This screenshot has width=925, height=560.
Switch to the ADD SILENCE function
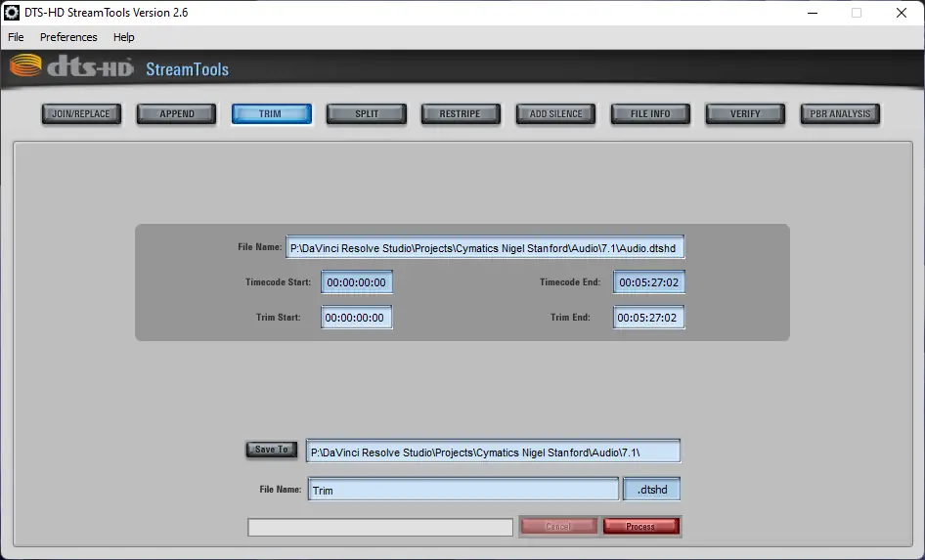click(555, 113)
